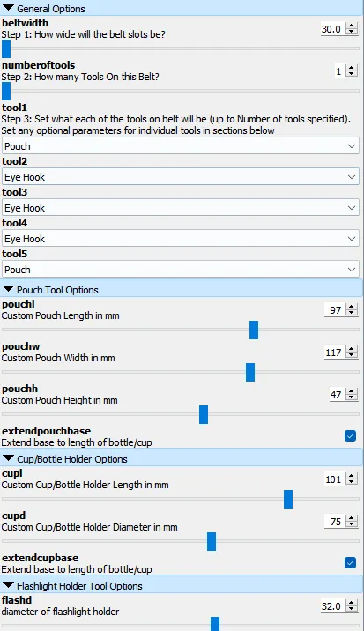Increase flashd value with the up arrow
The height and width of the screenshot is (631, 364).
352,603
